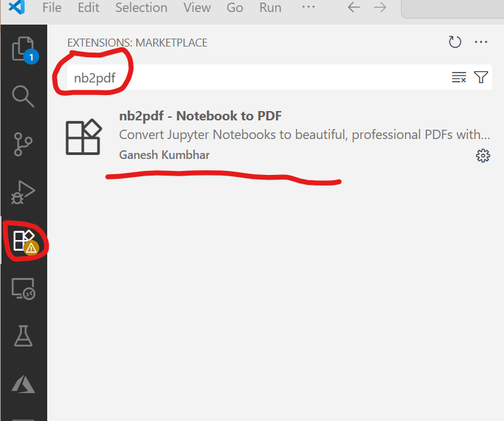Open the File menu
The image size is (504, 421).
[52, 7]
